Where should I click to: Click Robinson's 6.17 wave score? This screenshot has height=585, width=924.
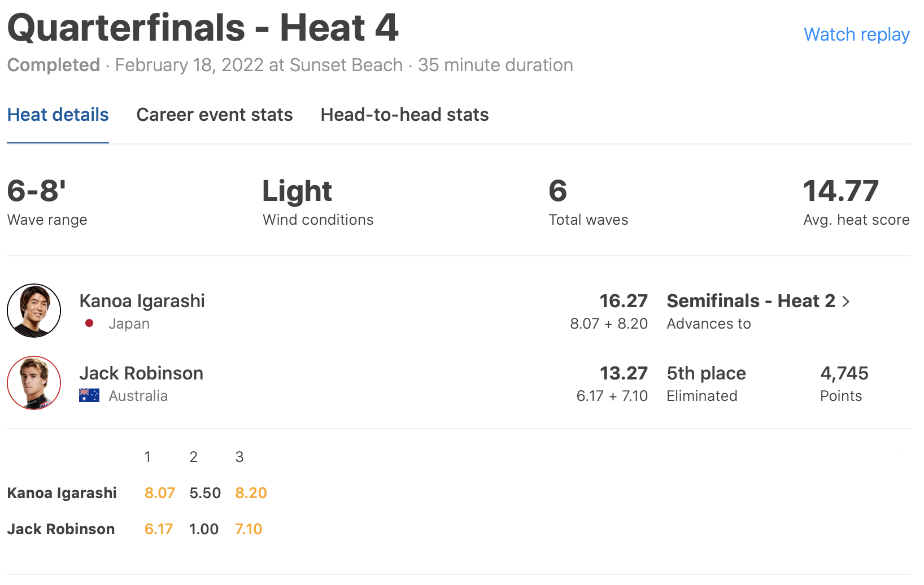point(159,529)
